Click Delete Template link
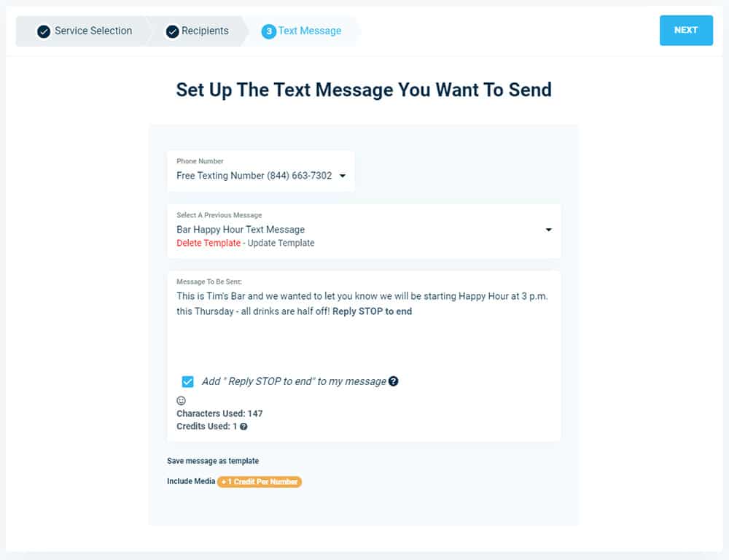729x560 pixels. click(208, 243)
